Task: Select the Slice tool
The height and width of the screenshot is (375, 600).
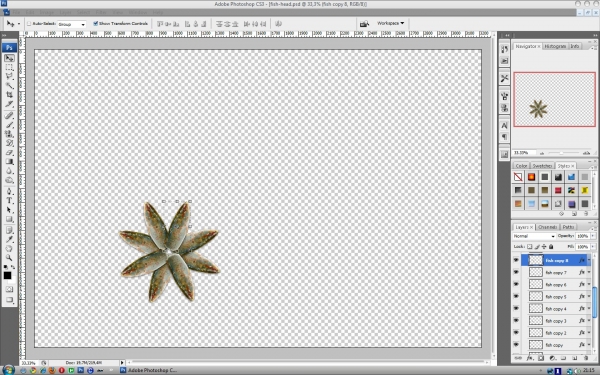Action: pos(9,104)
